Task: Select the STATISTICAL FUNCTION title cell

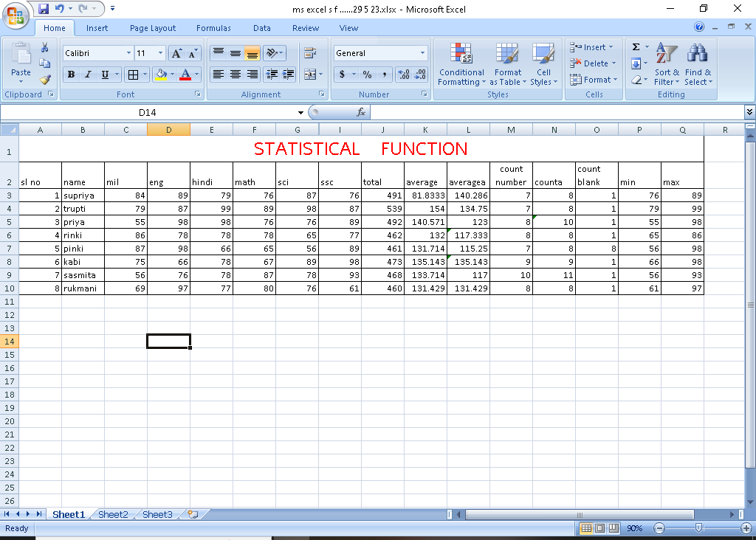Action: [360, 149]
